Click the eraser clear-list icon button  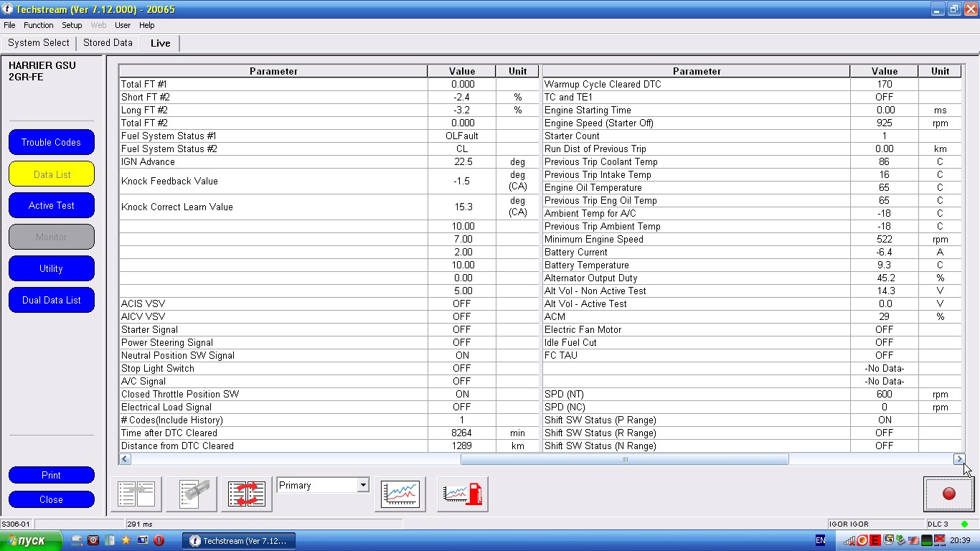192,494
